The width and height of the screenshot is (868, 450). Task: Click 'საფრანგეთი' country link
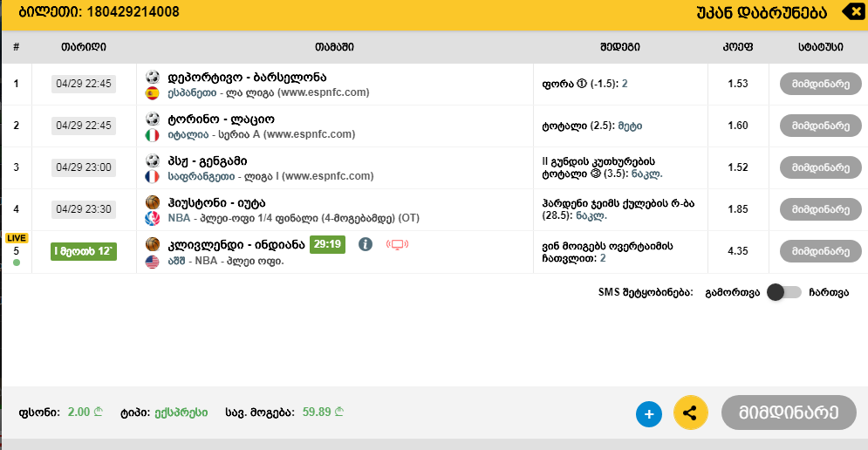coord(200,176)
